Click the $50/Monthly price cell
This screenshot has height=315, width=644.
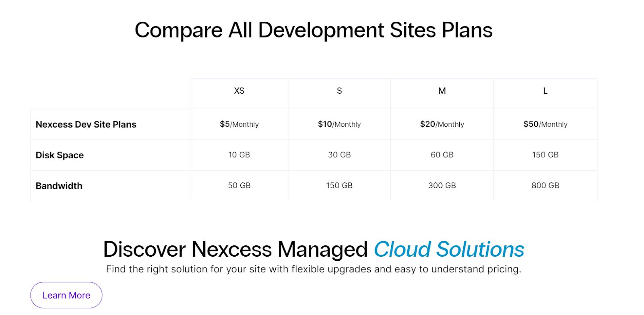tap(545, 124)
